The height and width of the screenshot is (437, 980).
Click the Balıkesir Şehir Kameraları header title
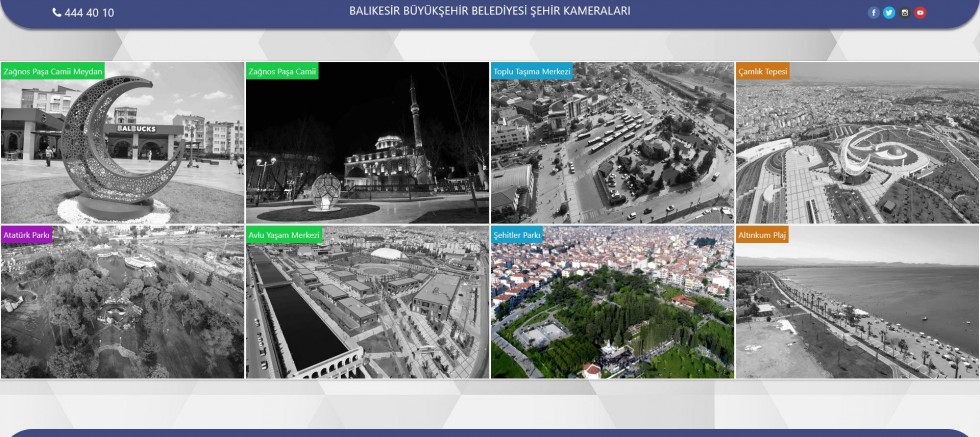pyautogui.click(x=489, y=12)
